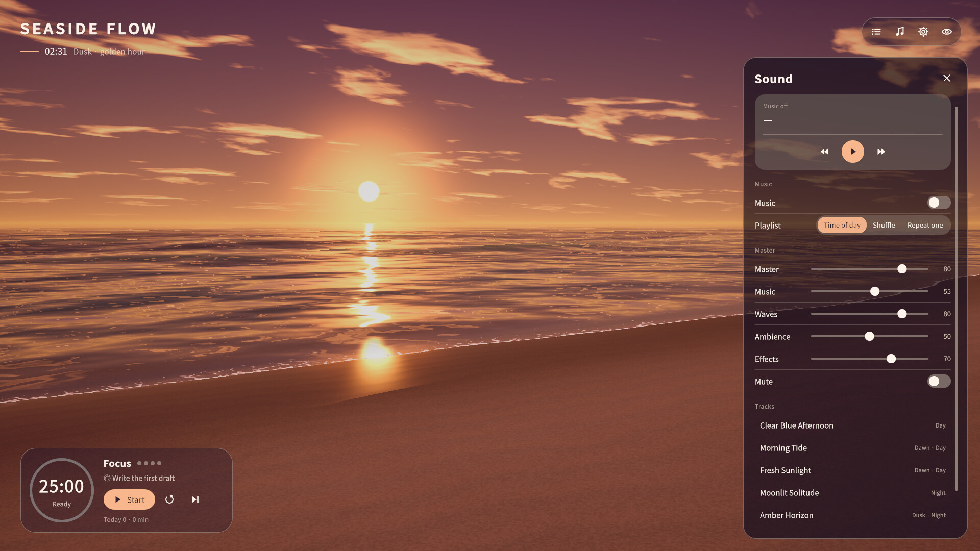Click the music track progress bar
980x551 pixels.
tap(853, 134)
